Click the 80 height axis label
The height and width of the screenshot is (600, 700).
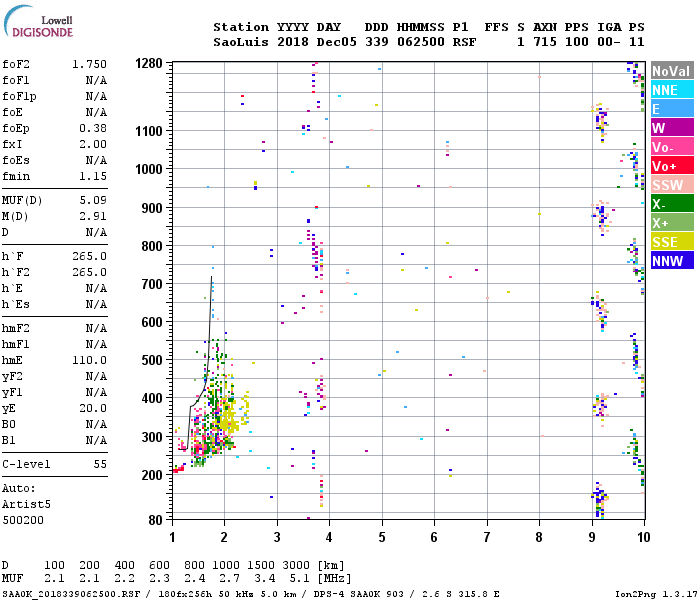155,520
